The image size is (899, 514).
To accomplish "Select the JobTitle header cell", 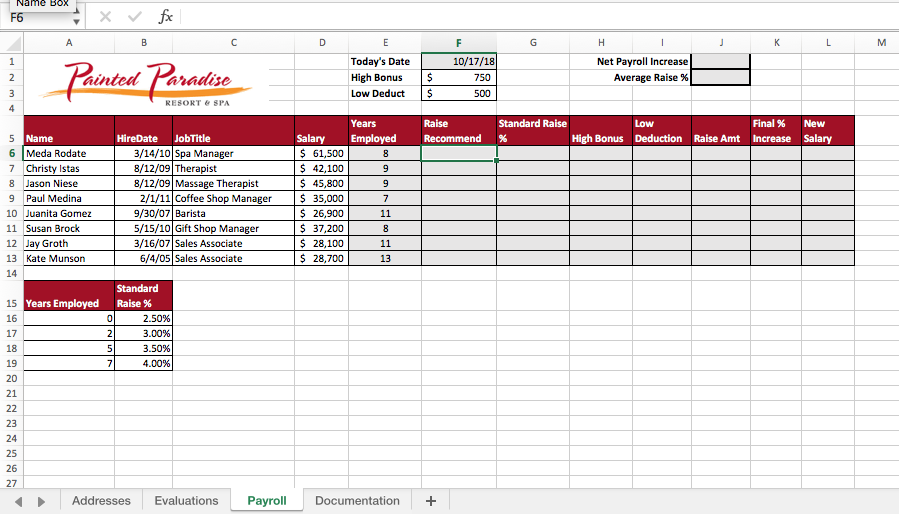I will 233,130.
